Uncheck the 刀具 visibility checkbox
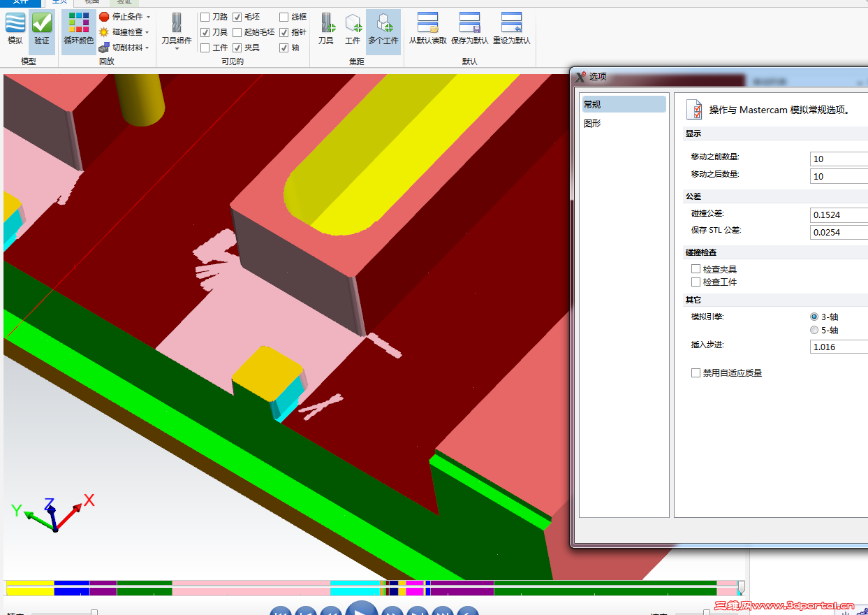 205,32
